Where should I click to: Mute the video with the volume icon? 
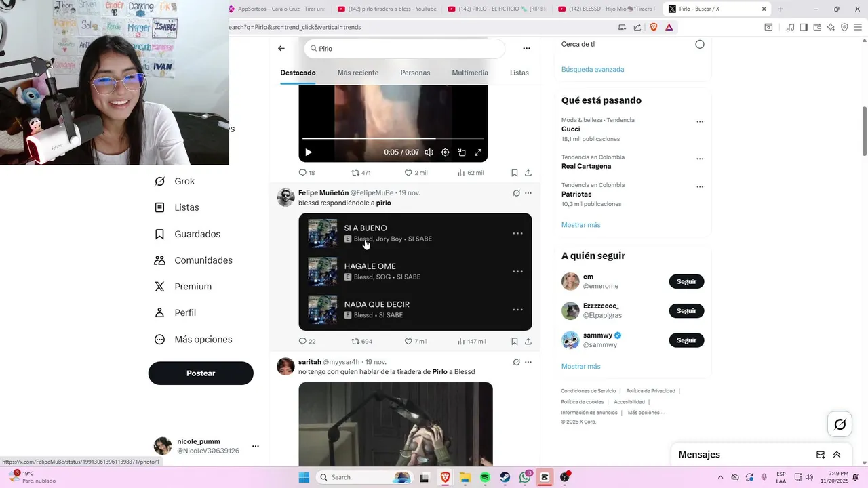(429, 152)
